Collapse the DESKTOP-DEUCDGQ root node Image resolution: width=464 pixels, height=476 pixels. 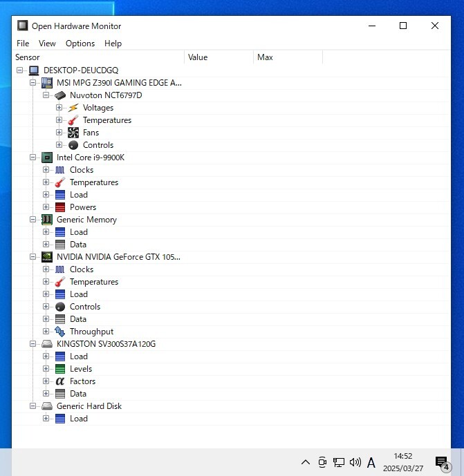tap(20, 70)
